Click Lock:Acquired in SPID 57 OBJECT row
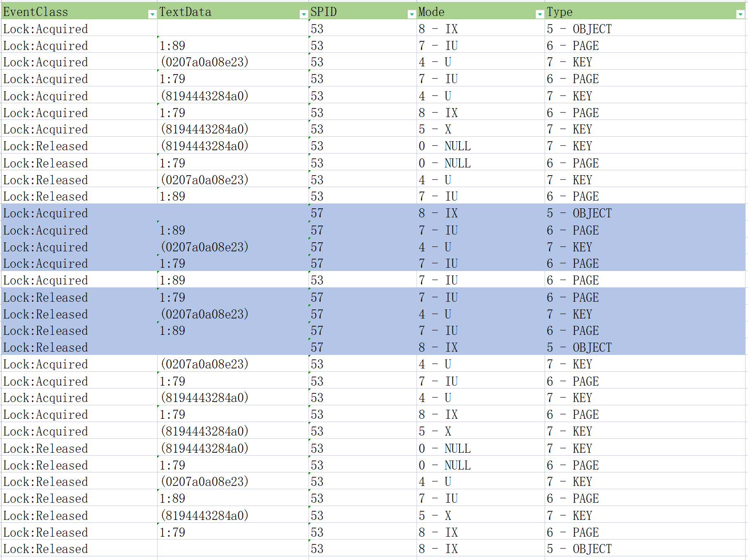The height and width of the screenshot is (560, 748). (x=45, y=213)
